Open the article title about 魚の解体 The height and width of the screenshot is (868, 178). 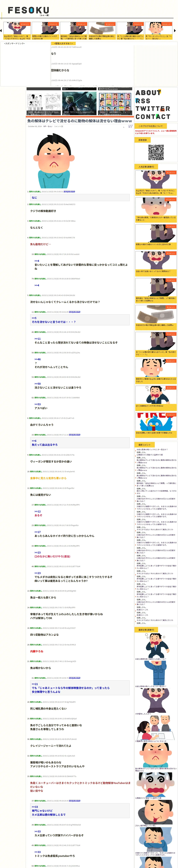tap(79, 121)
